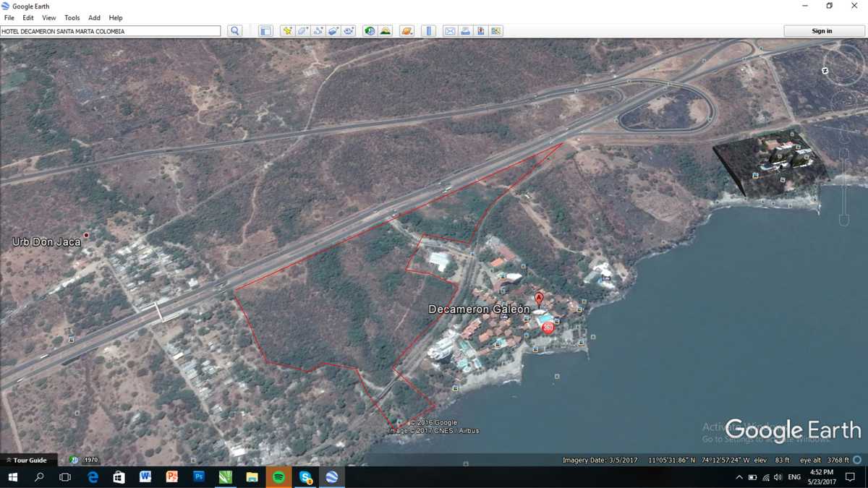Open PowerPoint from the taskbar
This screenshot has height=488, width=868.
click(x=172, y=477)
